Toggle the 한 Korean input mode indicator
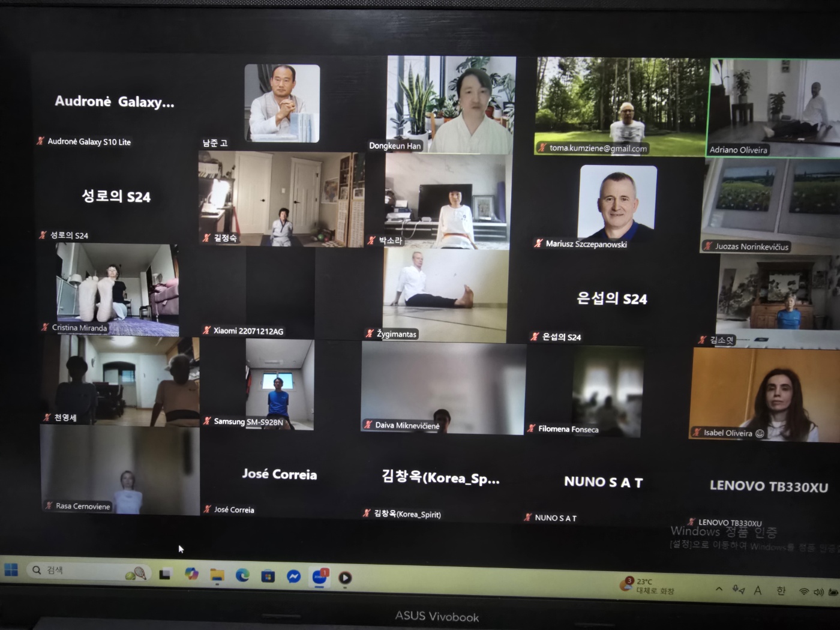 [781, 591]
